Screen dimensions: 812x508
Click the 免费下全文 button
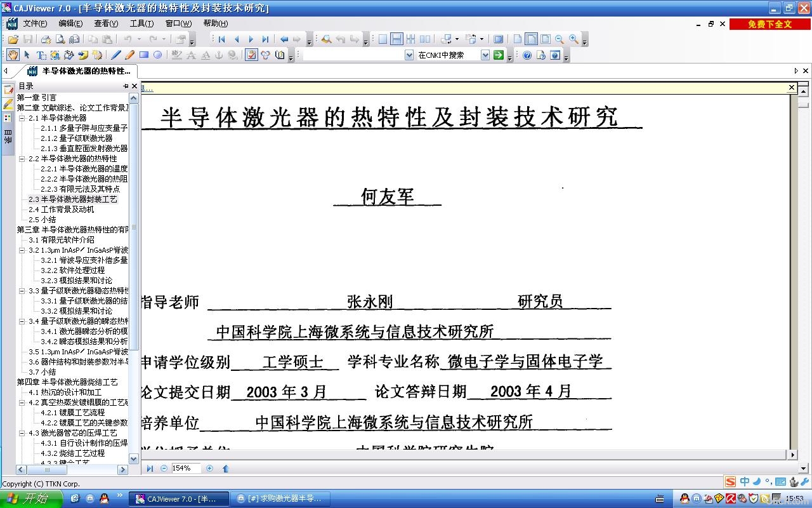tap(769, 24)
